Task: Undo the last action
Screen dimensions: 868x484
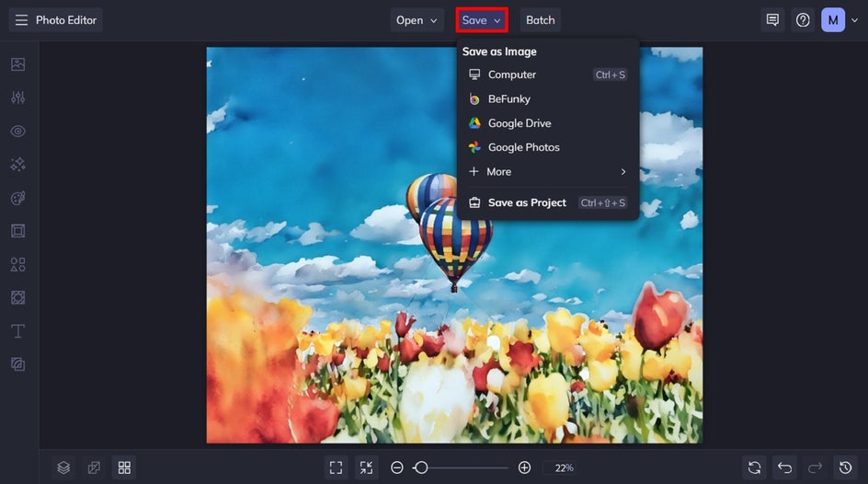Action: pos(784,467)
